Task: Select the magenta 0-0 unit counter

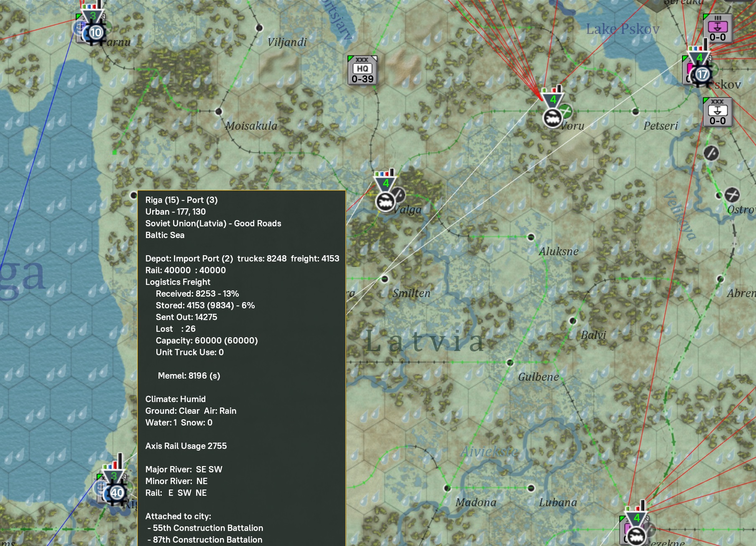Action: click(x=718, y=28)
